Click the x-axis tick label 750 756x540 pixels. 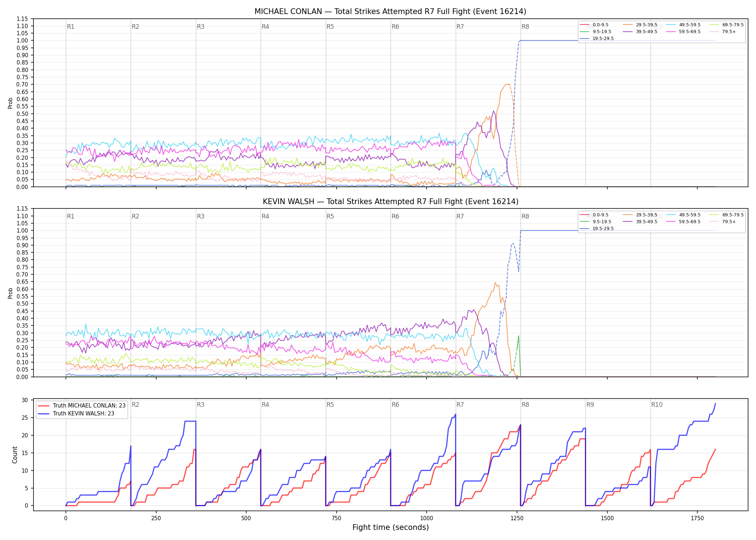(337, 518)
